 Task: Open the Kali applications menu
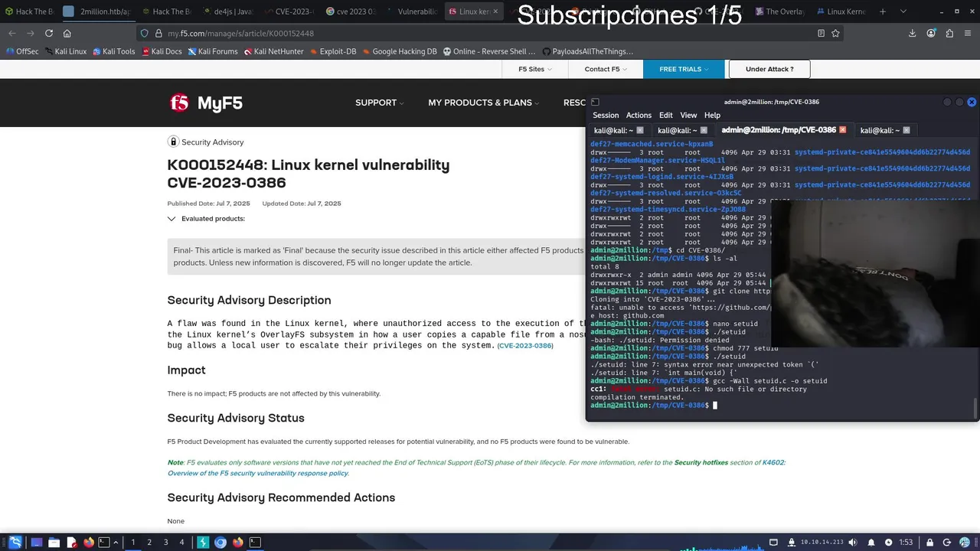tap(15, 542)
